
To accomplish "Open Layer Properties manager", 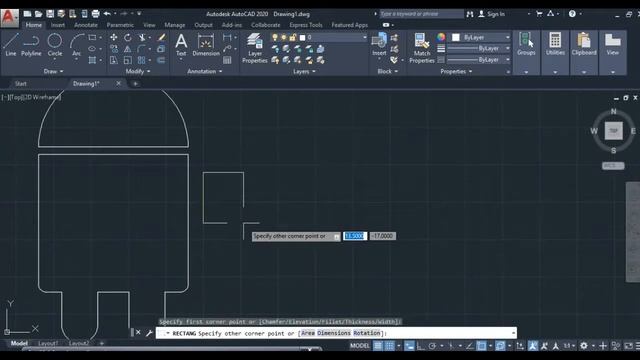I will tap(255, 48).
